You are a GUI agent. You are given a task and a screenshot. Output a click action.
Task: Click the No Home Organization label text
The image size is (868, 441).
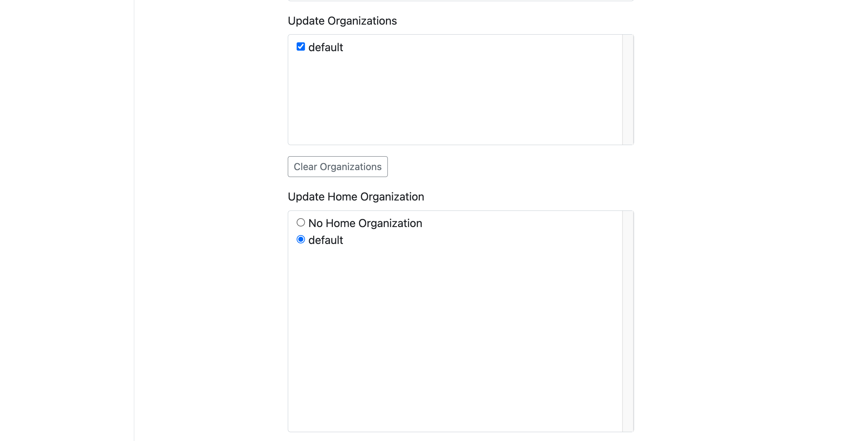coord(365,223)
